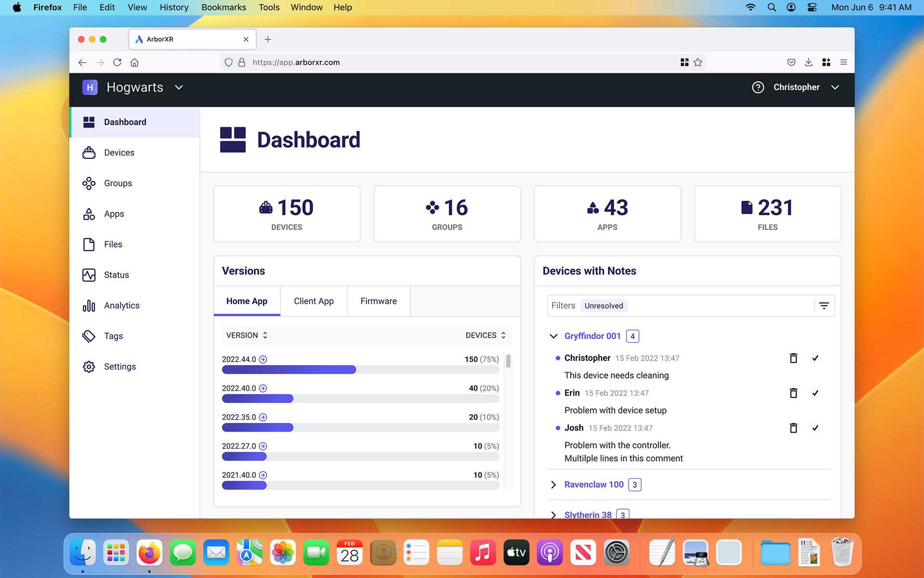This screenshot has width=924, height=578.
Task: Open the Music app in the Dock
Action: click(x=483, y=552)
